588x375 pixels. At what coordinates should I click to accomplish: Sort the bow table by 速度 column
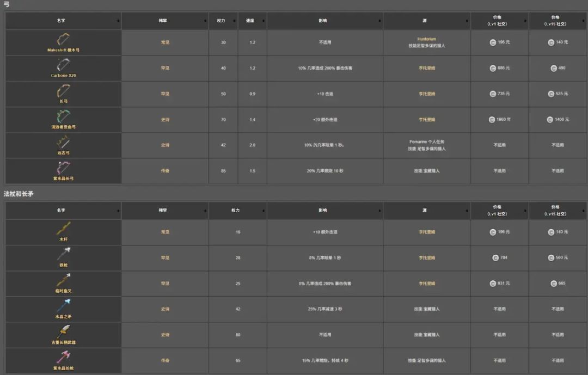252,21
